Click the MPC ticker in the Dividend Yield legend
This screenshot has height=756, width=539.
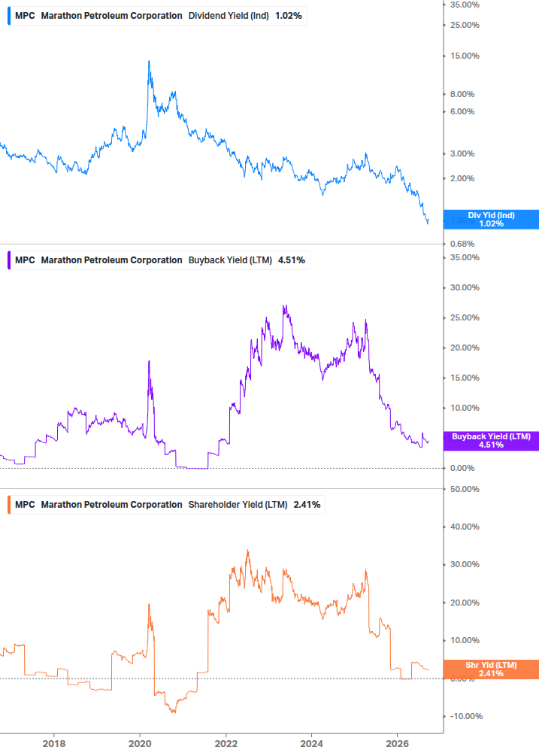(25, 16)
